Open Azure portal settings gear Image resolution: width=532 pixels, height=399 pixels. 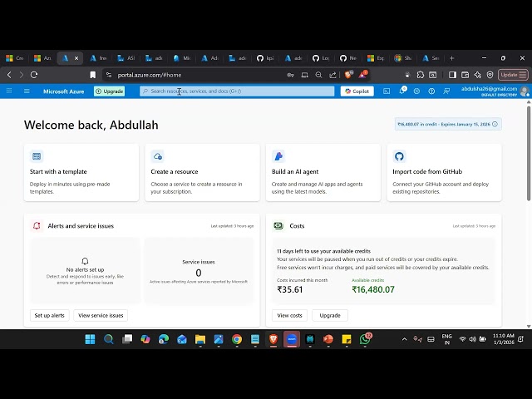pos(416,91)
